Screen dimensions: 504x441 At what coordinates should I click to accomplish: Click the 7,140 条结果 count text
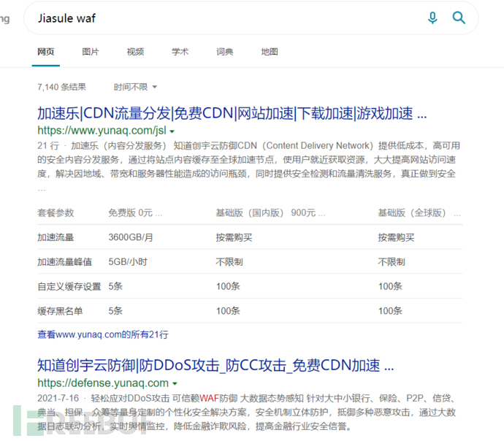tap(61, 87)
